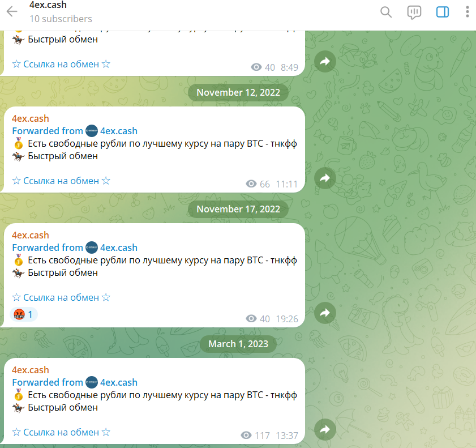Open 'Ссылка на обмен' link in 11:11 message

(x=61, y=181)
